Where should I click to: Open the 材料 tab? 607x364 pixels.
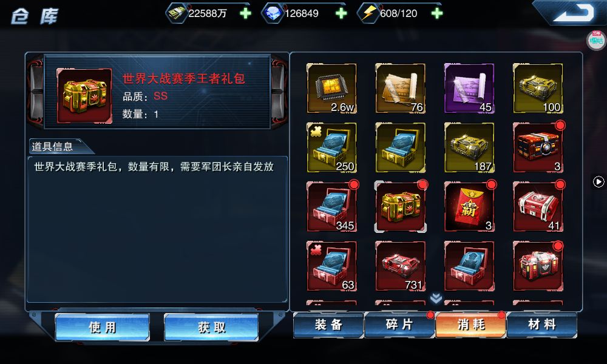pos(541,325)
